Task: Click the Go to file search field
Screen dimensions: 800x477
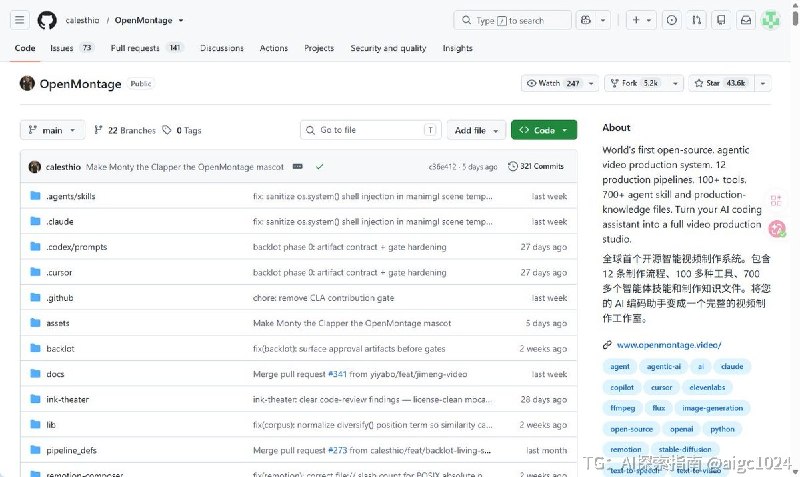Action: tap(370, 130)
